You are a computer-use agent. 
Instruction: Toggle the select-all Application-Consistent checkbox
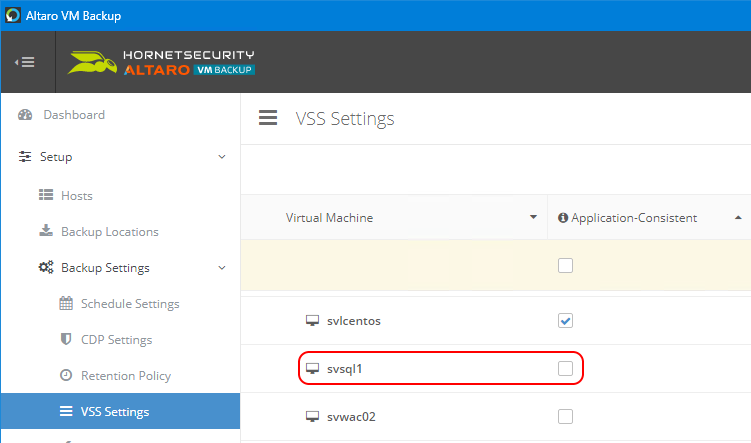(x=565, y=265)
